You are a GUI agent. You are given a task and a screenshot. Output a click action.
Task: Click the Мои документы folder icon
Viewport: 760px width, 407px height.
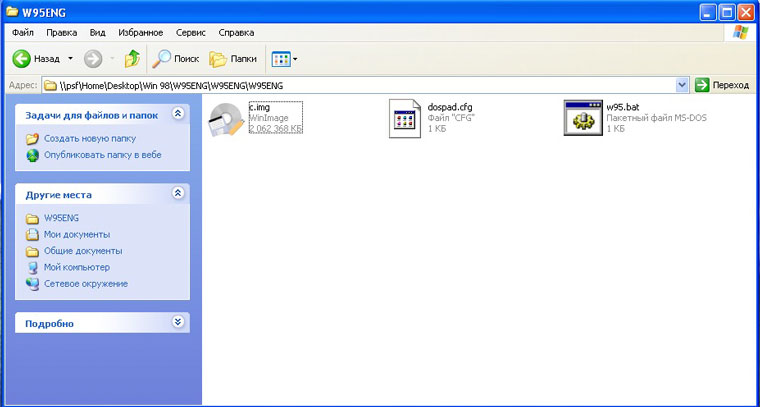32,235
